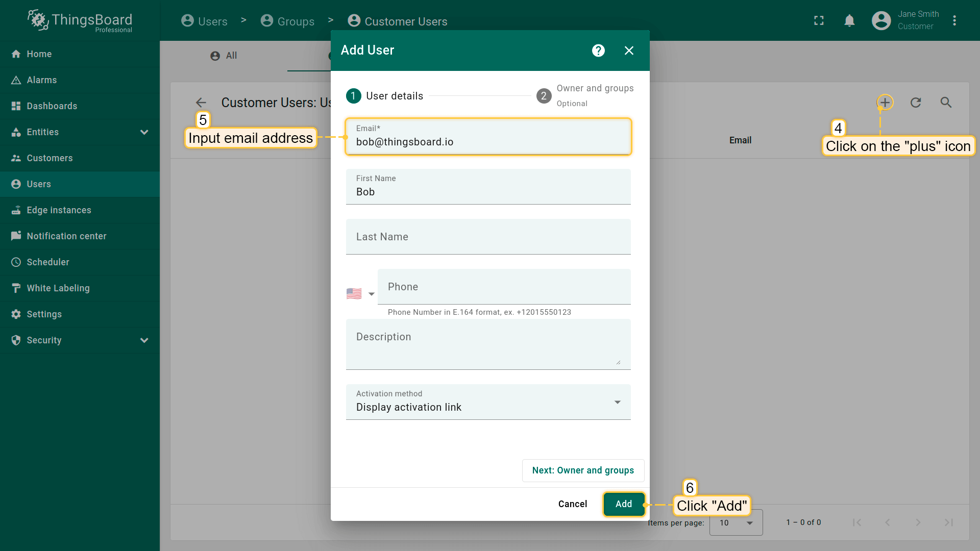Open the Activation method dropdown

pyautogui.click(x=488, y=402)
